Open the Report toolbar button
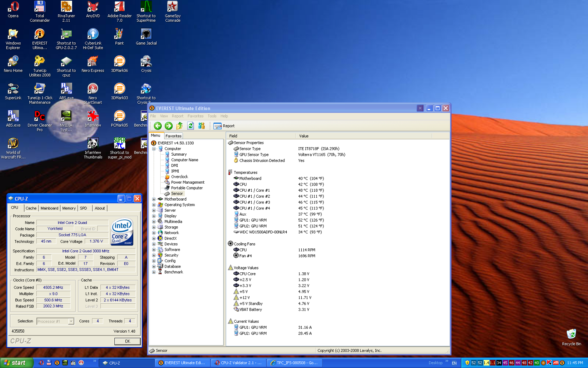The width and height of the screenshot is (588, 368). point(224,126)
